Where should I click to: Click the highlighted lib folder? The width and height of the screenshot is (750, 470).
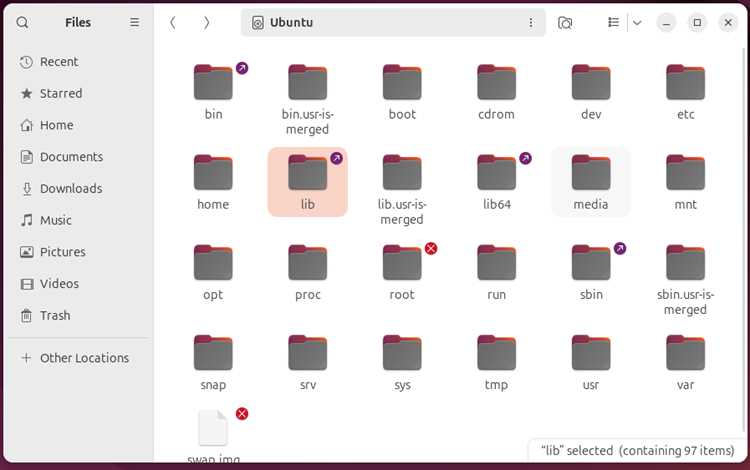[x=308, y=182]
